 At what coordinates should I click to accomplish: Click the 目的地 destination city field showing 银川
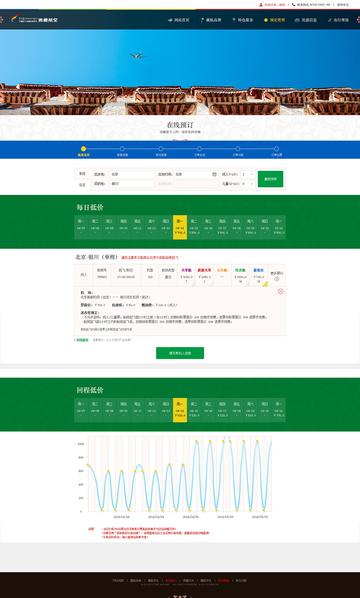(132, 184)
